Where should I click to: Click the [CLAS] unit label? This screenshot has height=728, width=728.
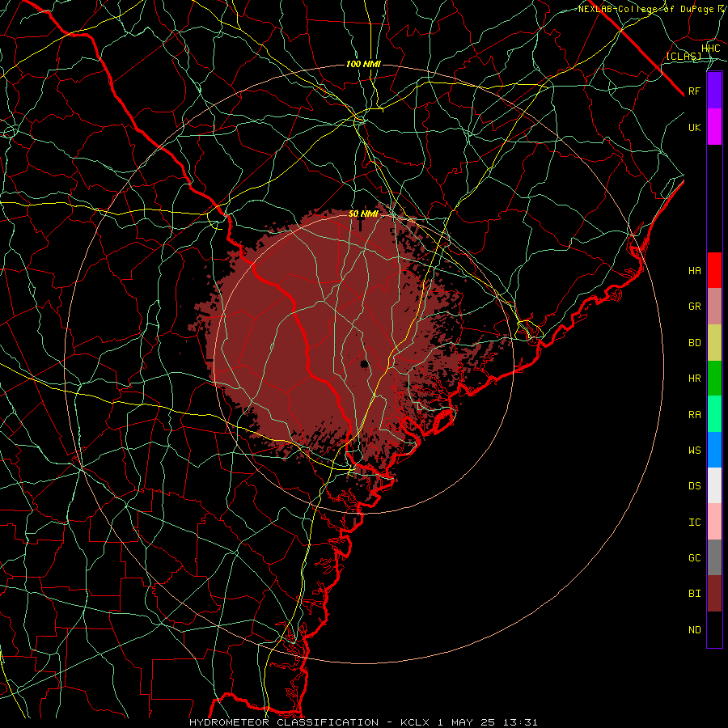tap(684, 57)
